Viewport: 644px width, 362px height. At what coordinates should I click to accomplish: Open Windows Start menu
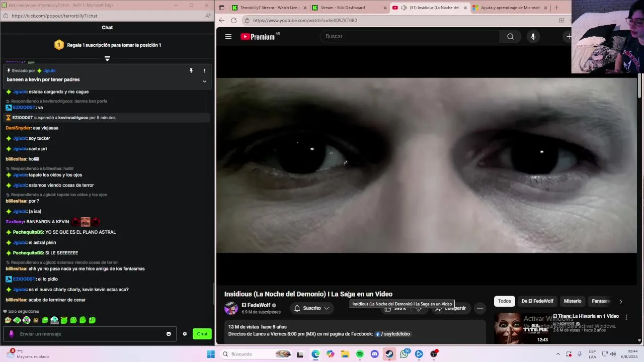click(211, 354)
